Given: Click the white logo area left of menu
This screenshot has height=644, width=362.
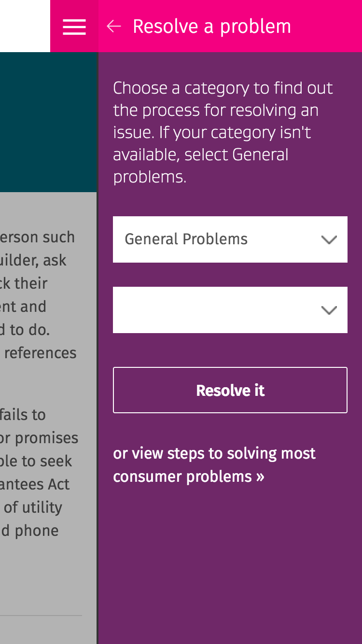Looking at the screenshot, I should tap(25, 26).
